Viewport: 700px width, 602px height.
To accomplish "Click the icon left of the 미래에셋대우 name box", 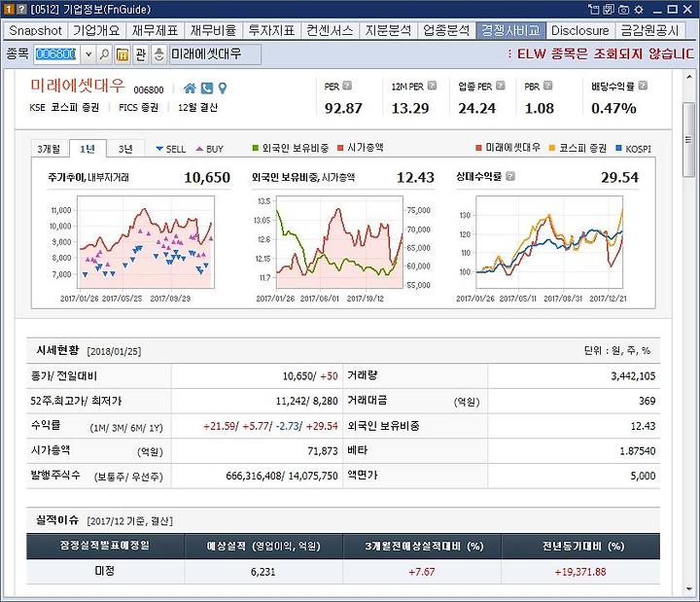I will tap(158, 54).
